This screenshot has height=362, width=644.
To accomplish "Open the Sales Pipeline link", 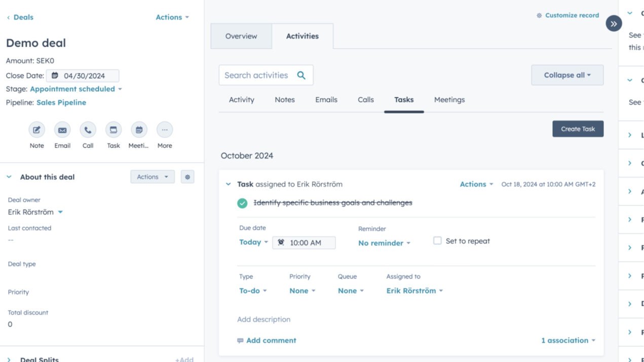I will point(61,102).
